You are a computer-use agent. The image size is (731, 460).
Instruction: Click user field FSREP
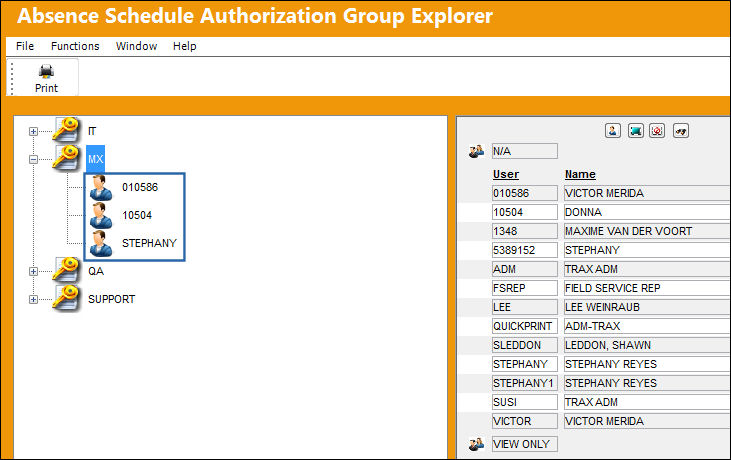[x=524, y=288]
